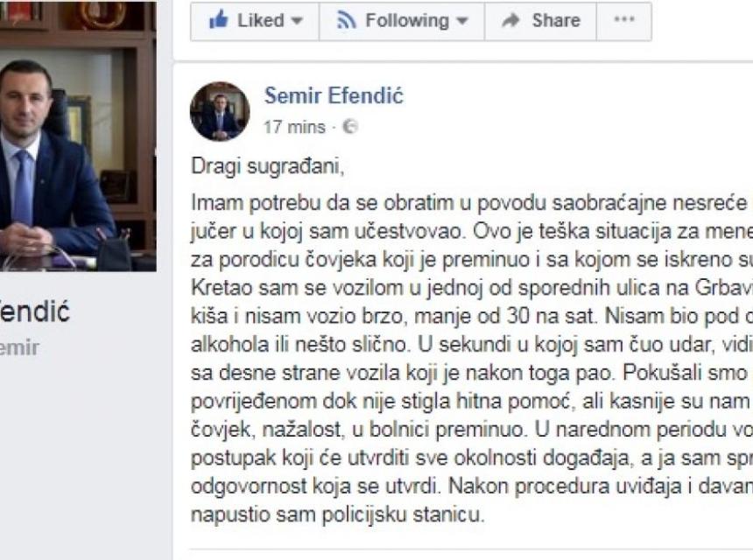Screen dimensions: 753x560
Task: Open the three-dots more options button
Action: tap(623, 19)
